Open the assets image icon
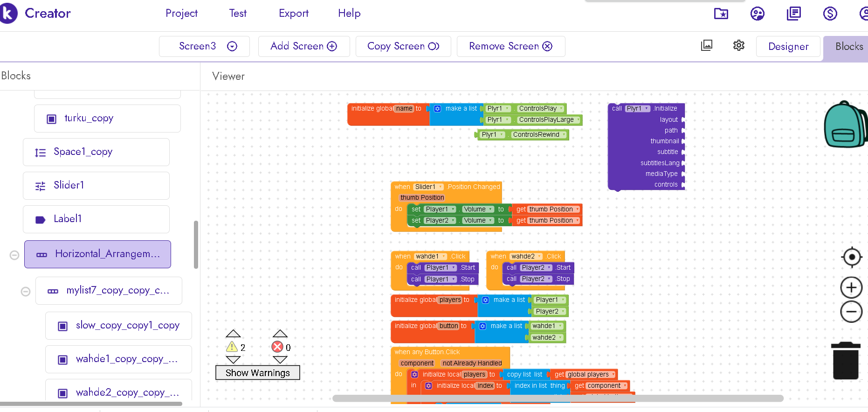The height and width of the screenshot is (412, 868). tap(707, 46)
